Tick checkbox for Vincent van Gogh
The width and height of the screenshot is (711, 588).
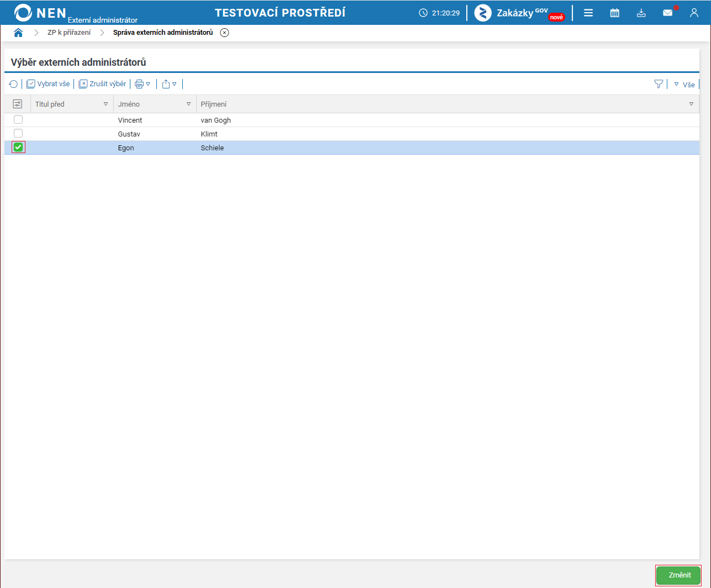[18, 119]
